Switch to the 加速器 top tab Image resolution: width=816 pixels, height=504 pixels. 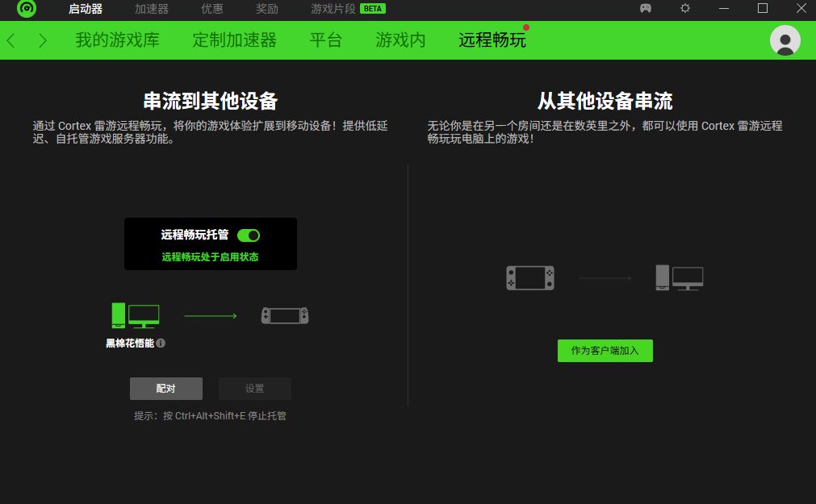point(152,9)
